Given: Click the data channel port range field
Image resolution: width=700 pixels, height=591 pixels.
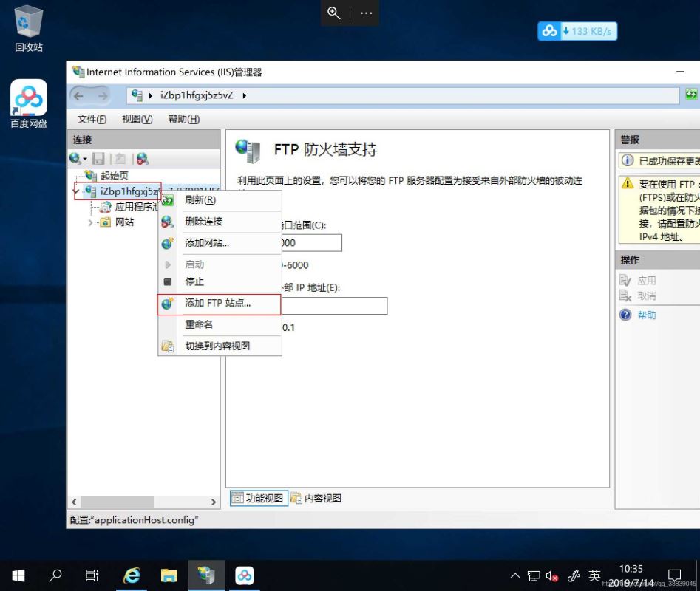Looking at the screenshot, I should [x=312, y=243].
